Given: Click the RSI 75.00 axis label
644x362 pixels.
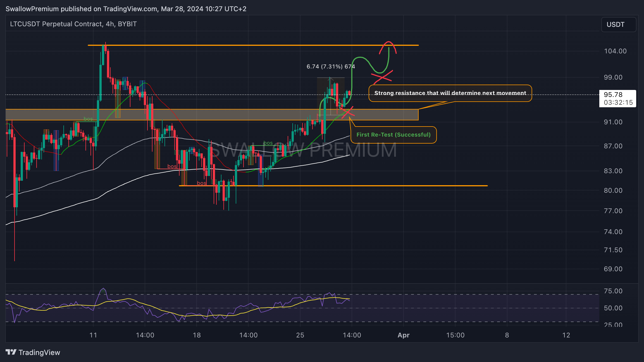Looking at the screenshot, I should [613, 291].
